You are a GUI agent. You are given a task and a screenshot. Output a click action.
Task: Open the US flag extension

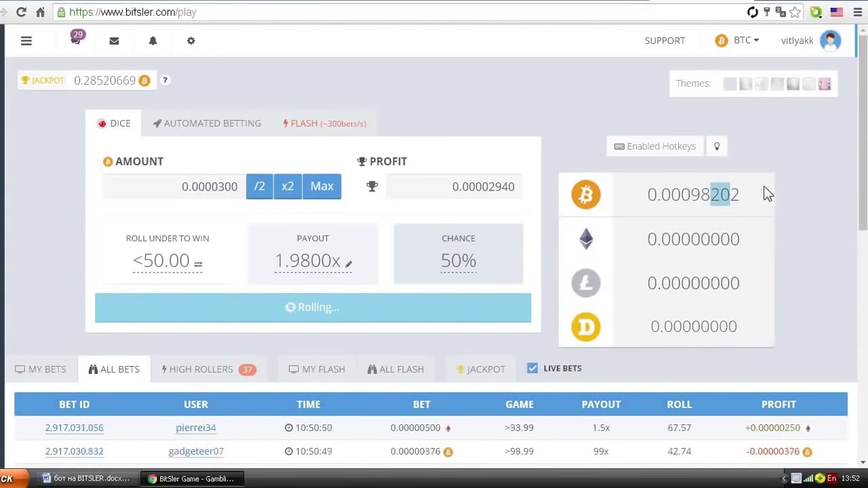point(837,12)
